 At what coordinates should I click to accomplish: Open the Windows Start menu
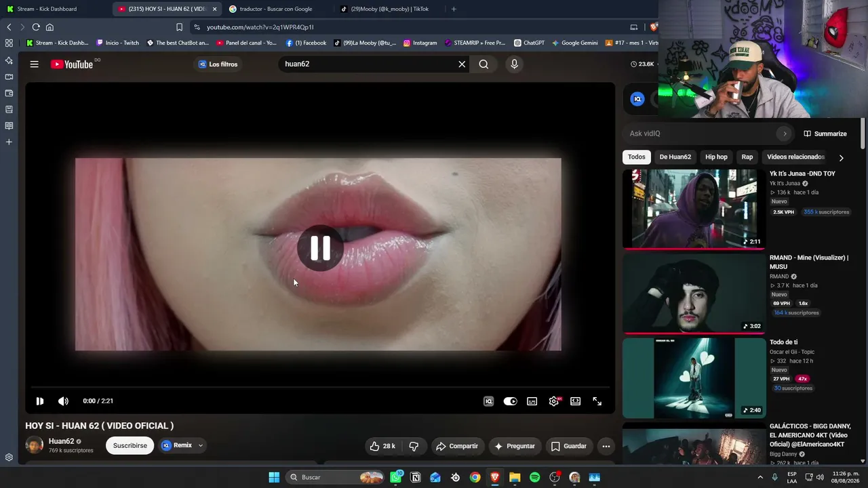point(274,477)
